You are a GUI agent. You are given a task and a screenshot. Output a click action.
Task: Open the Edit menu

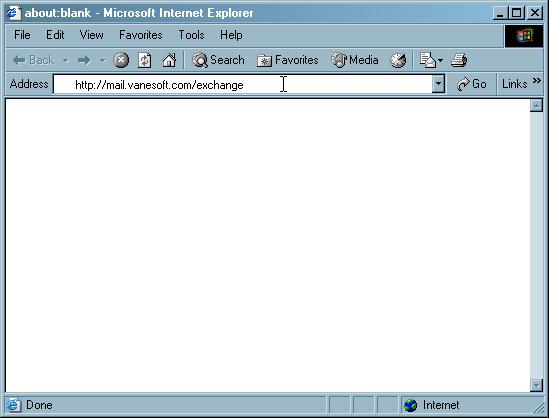pos(55,35)
